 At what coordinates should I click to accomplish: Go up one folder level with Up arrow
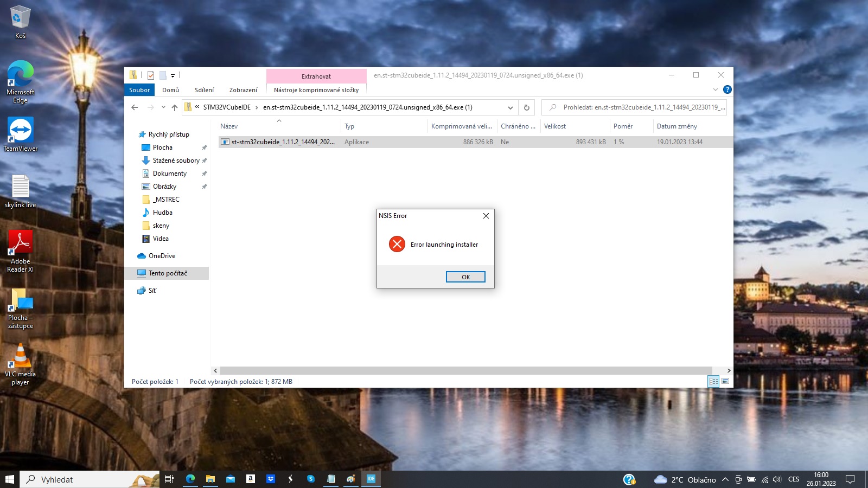point(175,107)
